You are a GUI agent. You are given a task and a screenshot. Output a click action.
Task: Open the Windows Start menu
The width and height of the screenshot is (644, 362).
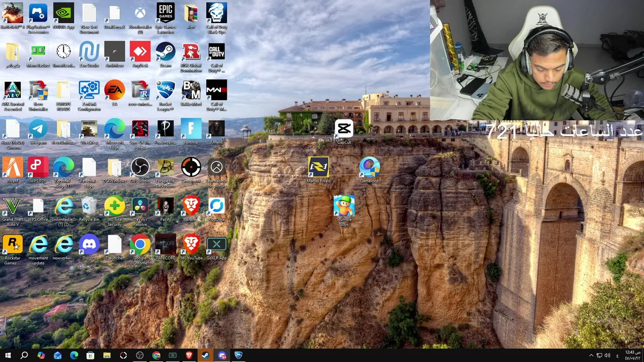point(8,355)
